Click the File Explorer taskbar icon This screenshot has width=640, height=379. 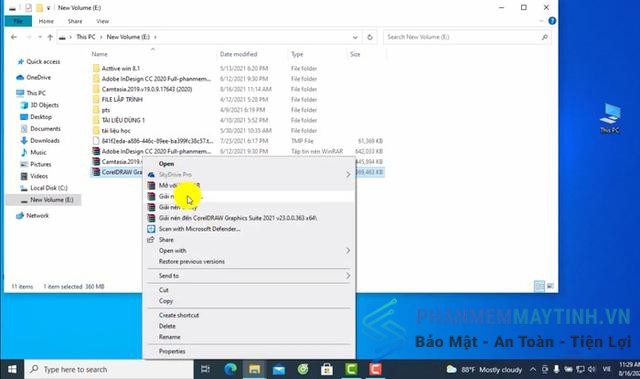point(255,369)
